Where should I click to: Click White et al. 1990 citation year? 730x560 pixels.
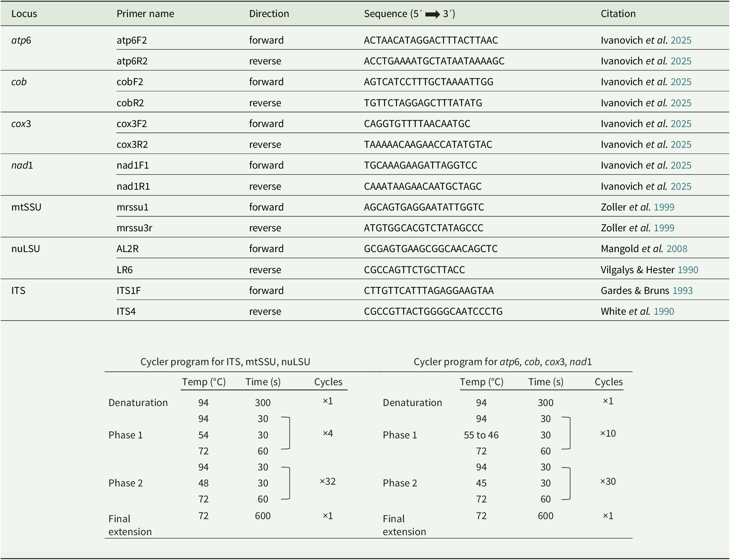pos(664,311)
